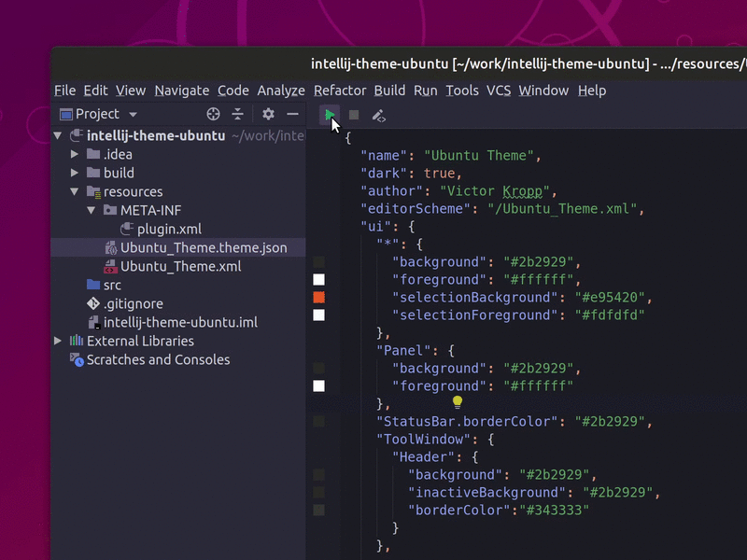Viewport: 747px width, 560px height.
Task: Click the Scratches and Consoles icon
Action: pos(77,359)
